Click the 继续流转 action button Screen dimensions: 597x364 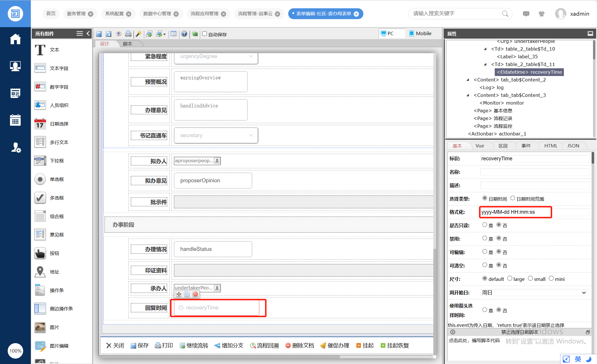194,345
